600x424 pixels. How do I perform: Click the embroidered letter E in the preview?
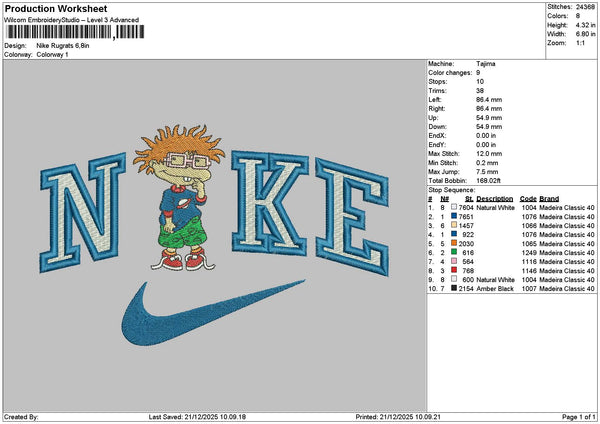point(352,216)
